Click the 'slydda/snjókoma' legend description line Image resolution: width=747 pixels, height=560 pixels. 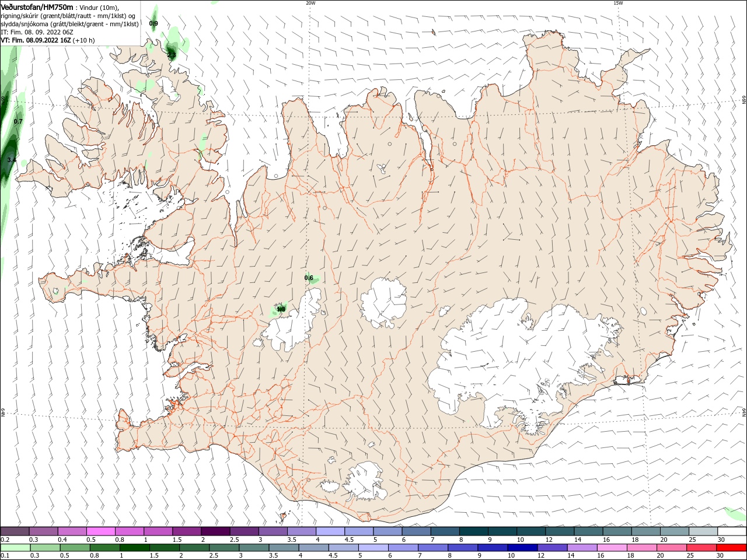click(69, 24)
